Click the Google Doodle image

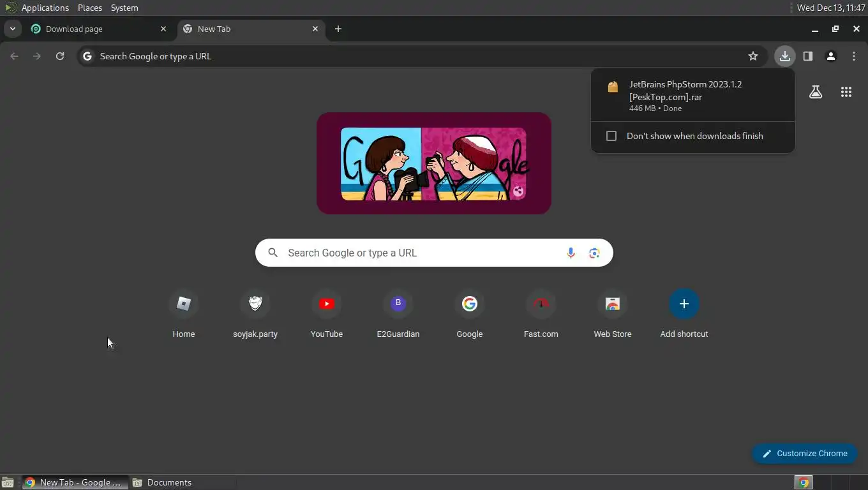click(434, 163)
